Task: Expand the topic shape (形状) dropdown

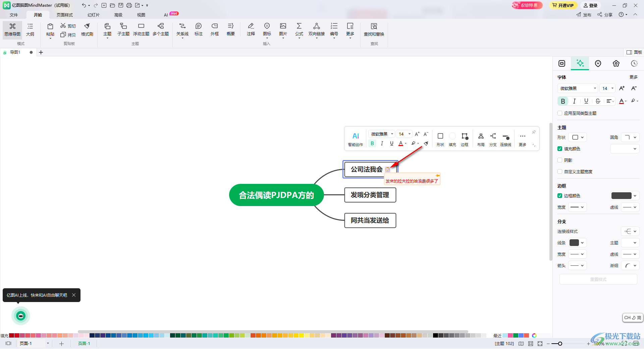Action: tap(578, 137)
